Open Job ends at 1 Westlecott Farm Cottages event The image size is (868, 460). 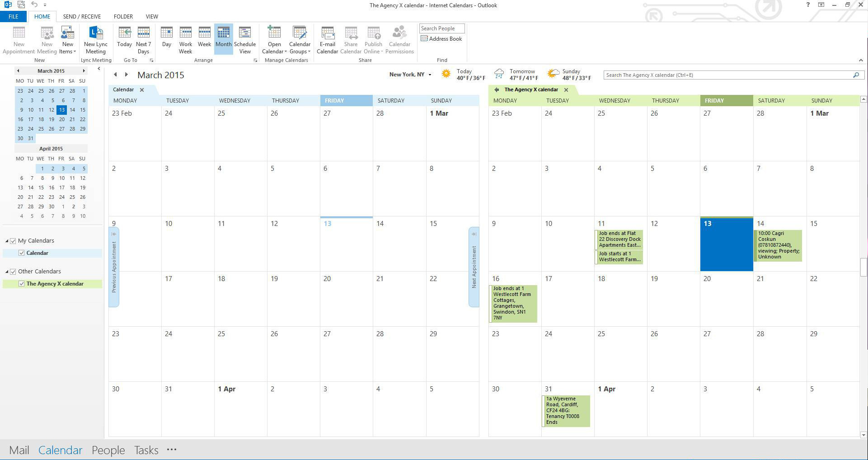(x=513, y=303)
